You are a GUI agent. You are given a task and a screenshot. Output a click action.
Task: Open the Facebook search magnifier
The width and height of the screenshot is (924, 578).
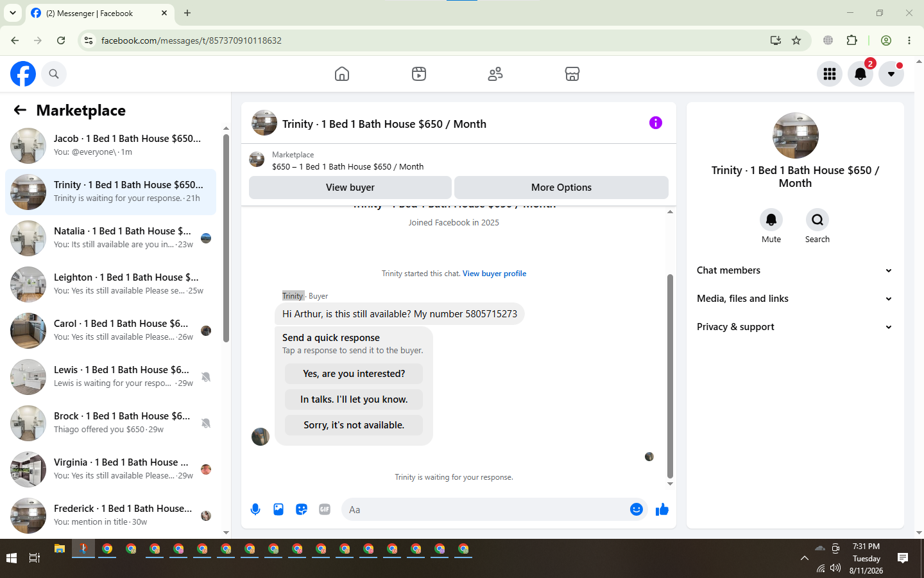pos(54,74)
